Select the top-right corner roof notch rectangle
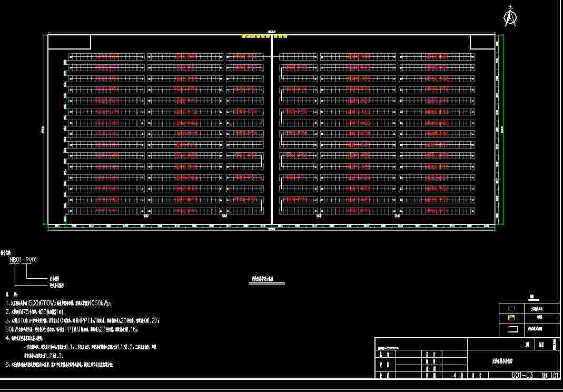 (x=482, y=42)
